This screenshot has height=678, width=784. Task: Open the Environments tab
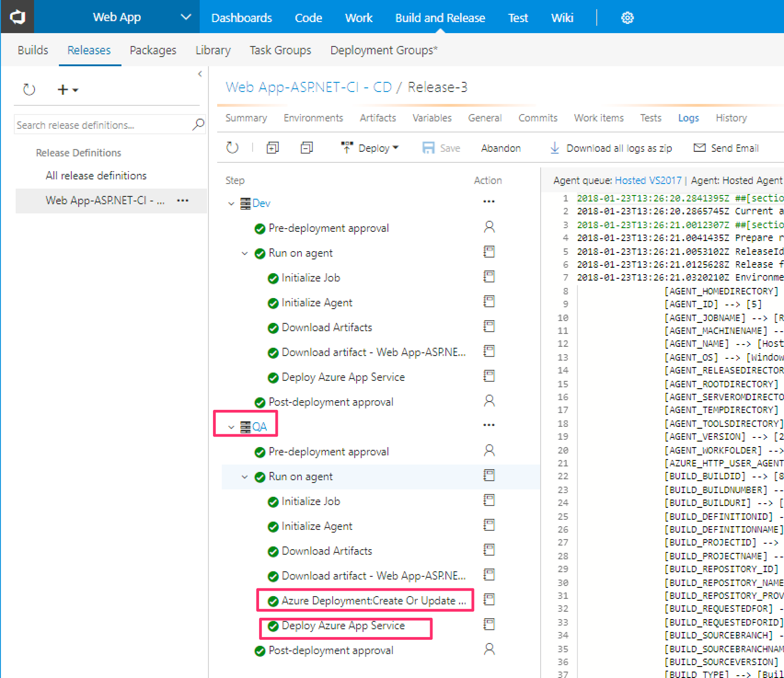[313, 118]
